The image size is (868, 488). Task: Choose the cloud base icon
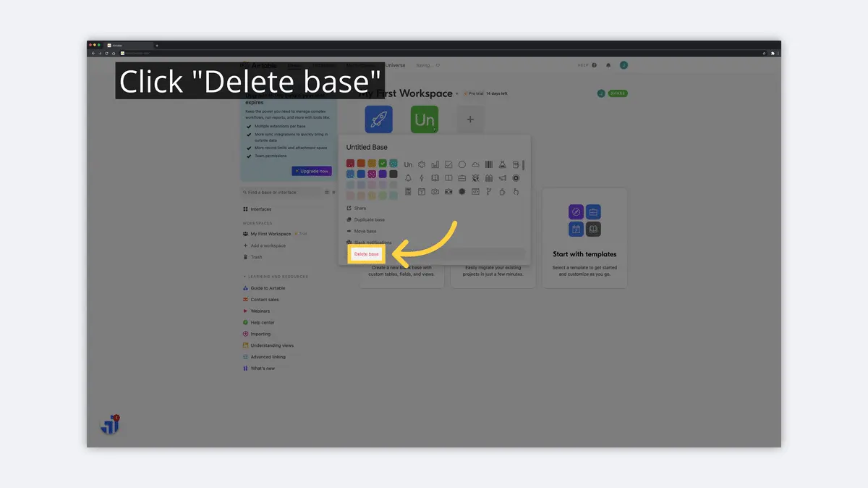(475, 164)
